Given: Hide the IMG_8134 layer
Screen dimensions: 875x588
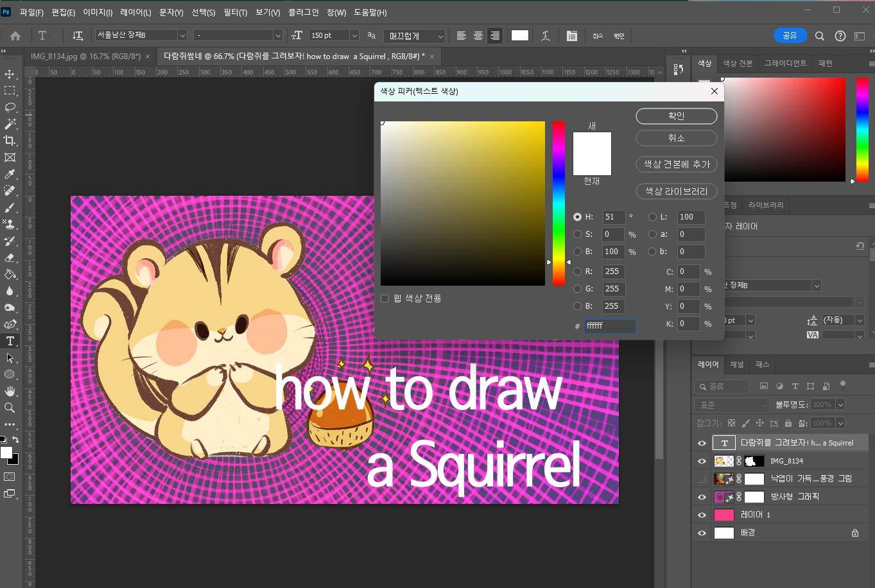Looking at the screenshot, I should point(702,461).
